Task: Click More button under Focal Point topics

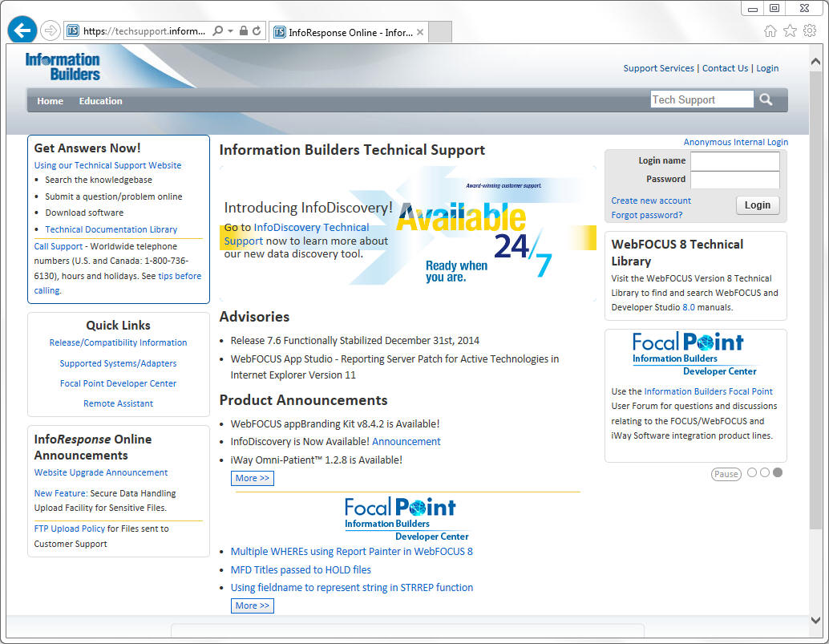Action: 253,606
